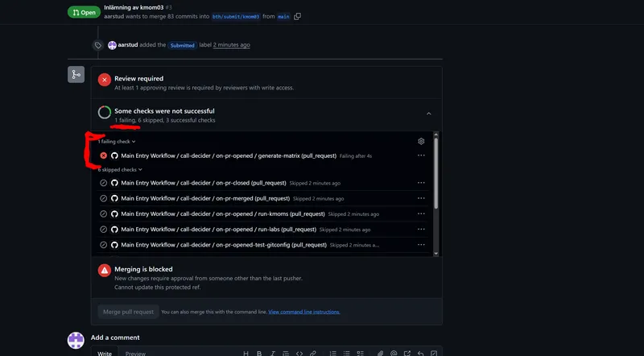Copy the head branch name icon

(298, 16)
